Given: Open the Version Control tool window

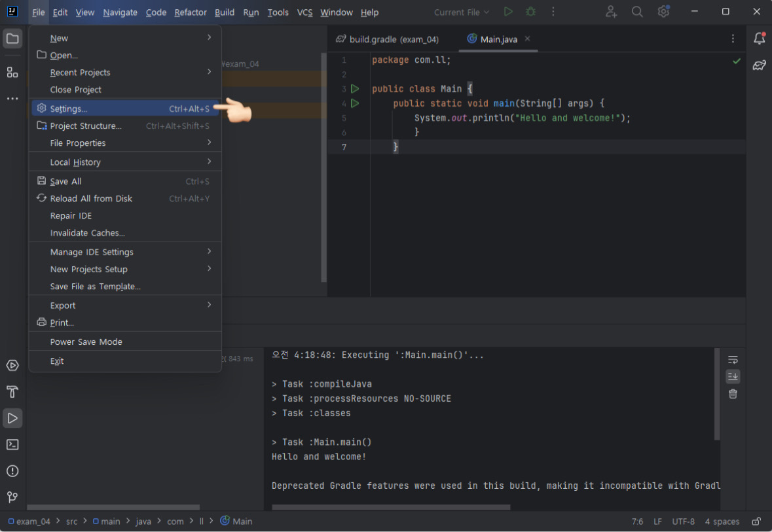Looking at the screenshot, I should click(x=12, y=497).
